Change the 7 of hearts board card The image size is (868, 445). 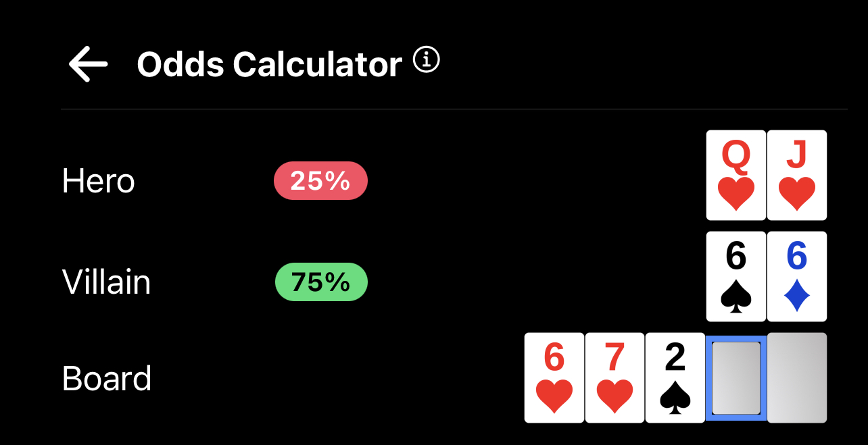(614, 377)
